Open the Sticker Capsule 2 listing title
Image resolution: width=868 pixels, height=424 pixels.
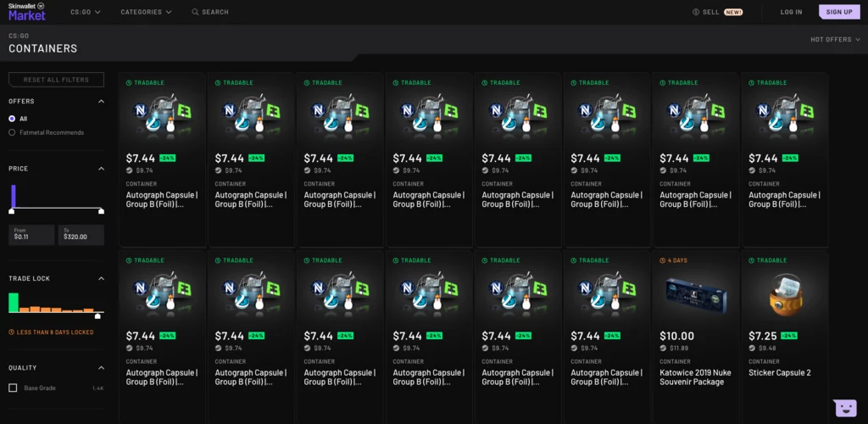tap(780, 372)
